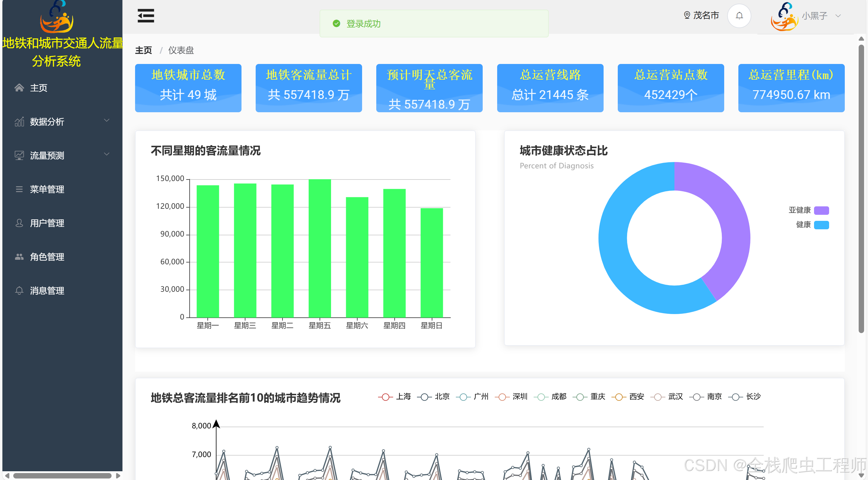Click the 地铁城市总数 summary card
This screenshot has width=868, height=480.
click(188, 88)
